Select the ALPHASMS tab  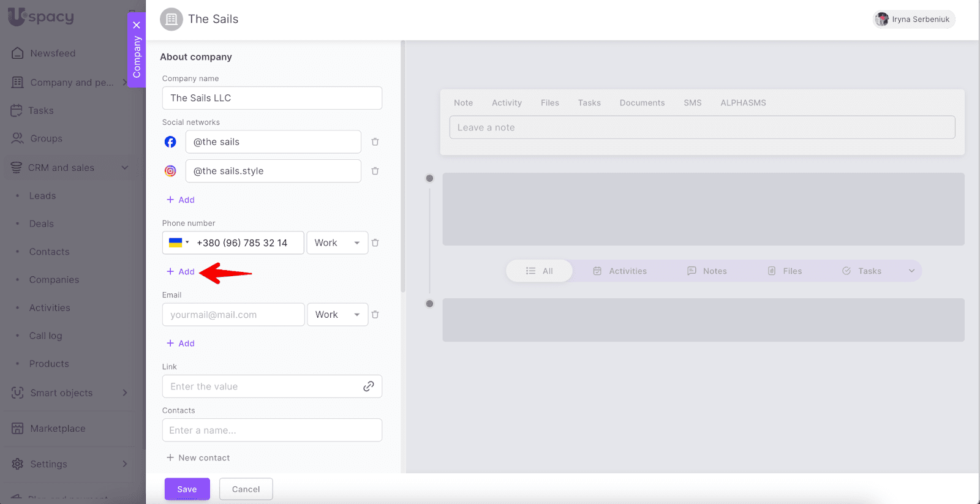(743, 103)
